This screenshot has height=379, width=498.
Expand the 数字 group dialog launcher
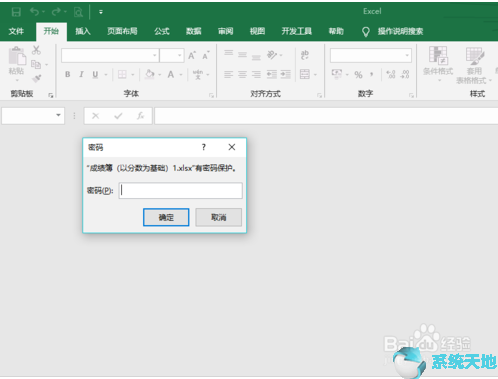pos(411,96)
